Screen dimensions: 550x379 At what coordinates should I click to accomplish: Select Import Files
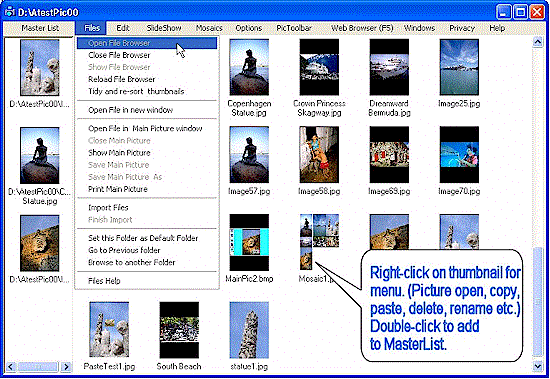click(x=147, y=208)
